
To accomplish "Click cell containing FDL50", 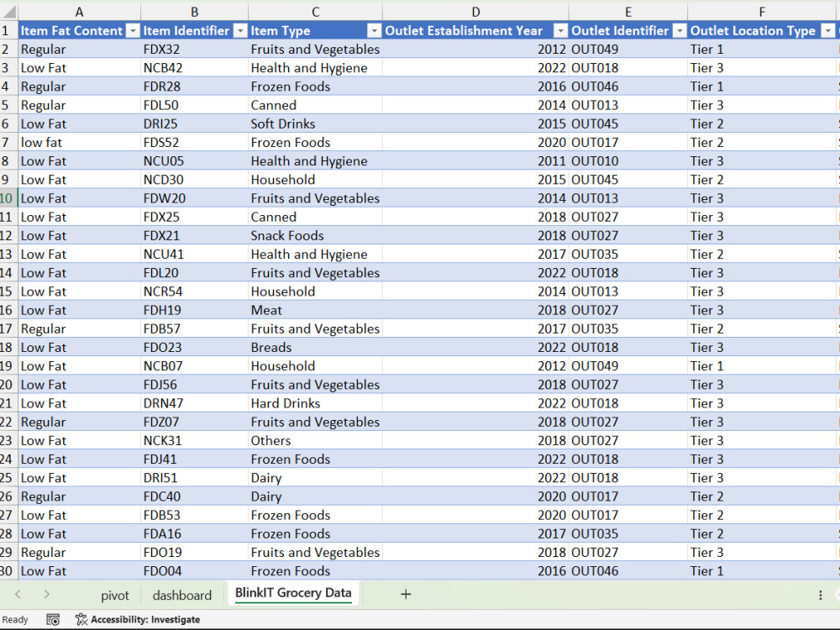I will (195, 105).
